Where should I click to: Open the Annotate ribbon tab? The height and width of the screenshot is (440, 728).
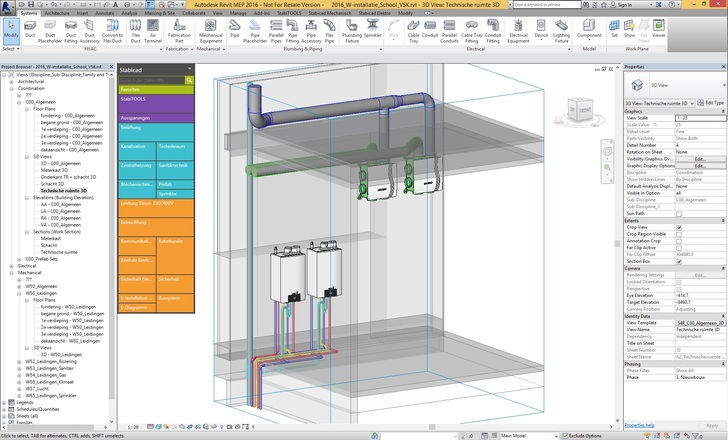pos(104,13)
